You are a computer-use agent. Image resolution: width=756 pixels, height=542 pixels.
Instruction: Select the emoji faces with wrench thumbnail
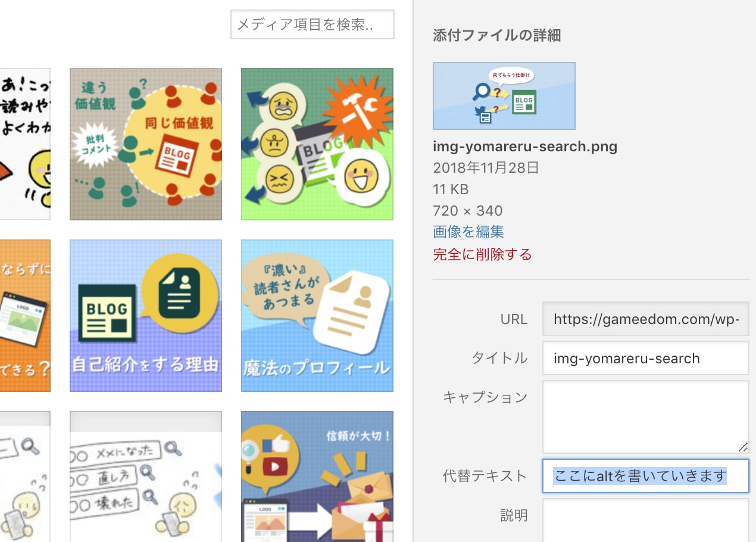pos(317,144)
